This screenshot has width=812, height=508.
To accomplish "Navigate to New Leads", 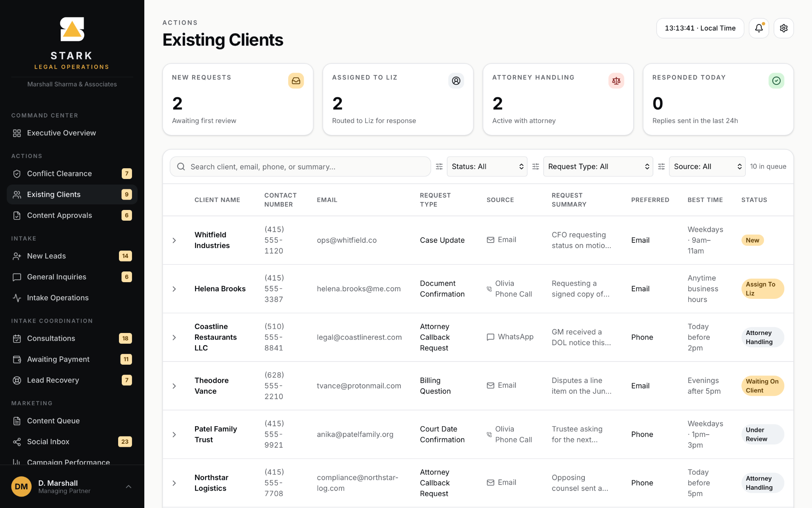I will 72,256.
